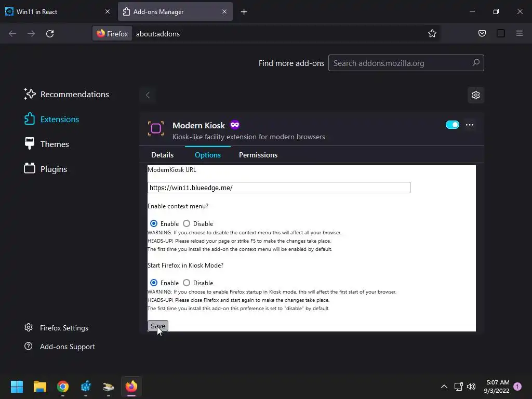Reload the current page
This screenshot has width=532, height=399.
click(x=50, y=34)
